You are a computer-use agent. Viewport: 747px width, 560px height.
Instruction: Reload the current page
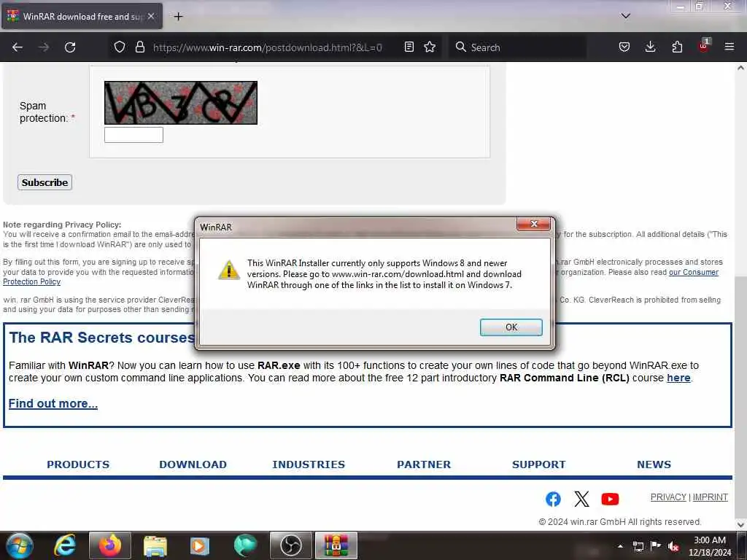coord(70,47)
